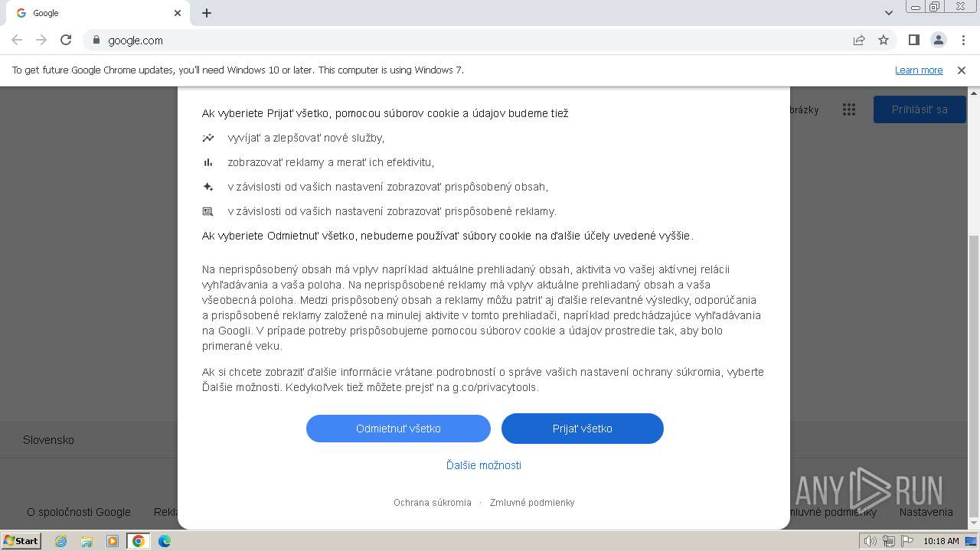This screenshot has width=980, height=551.
Task: Dismiss the Windows 7 update notice
Action: (x=962, y=70)
